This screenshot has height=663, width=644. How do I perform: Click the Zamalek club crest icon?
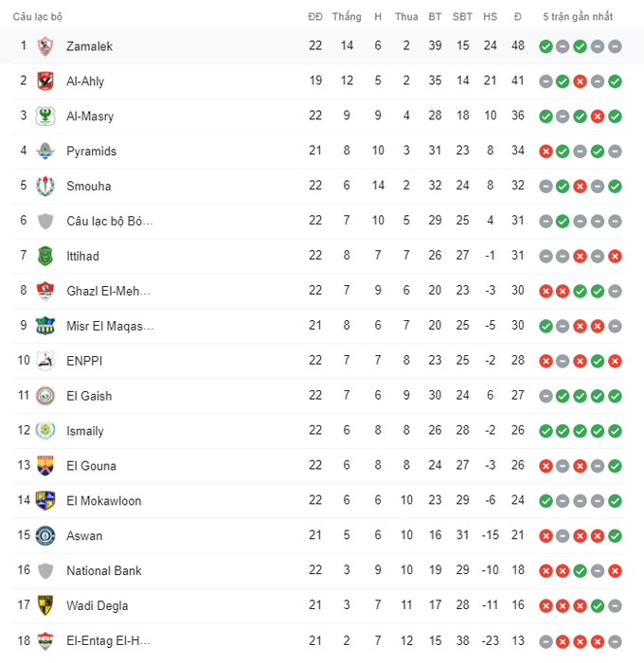pyautogui.click(x=45, y=46)
